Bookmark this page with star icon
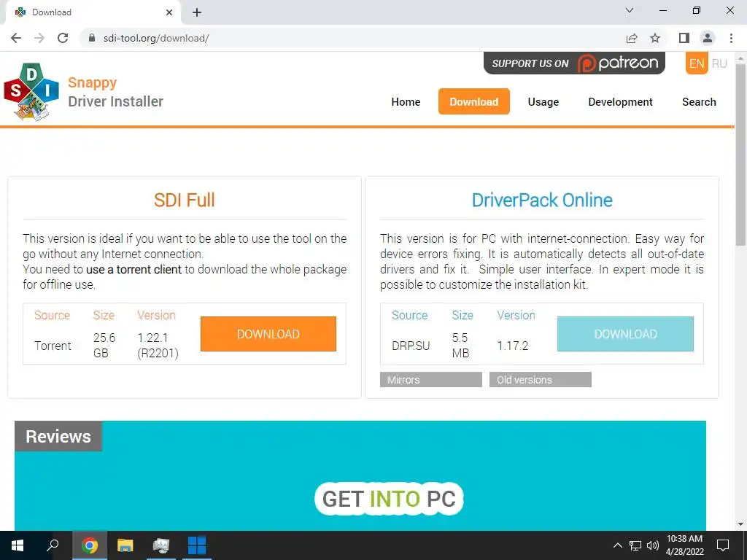747x560 pixels. 655,38
